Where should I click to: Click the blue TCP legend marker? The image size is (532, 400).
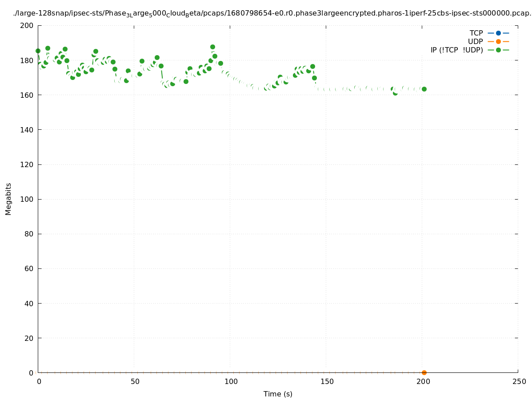pos(498,33)
